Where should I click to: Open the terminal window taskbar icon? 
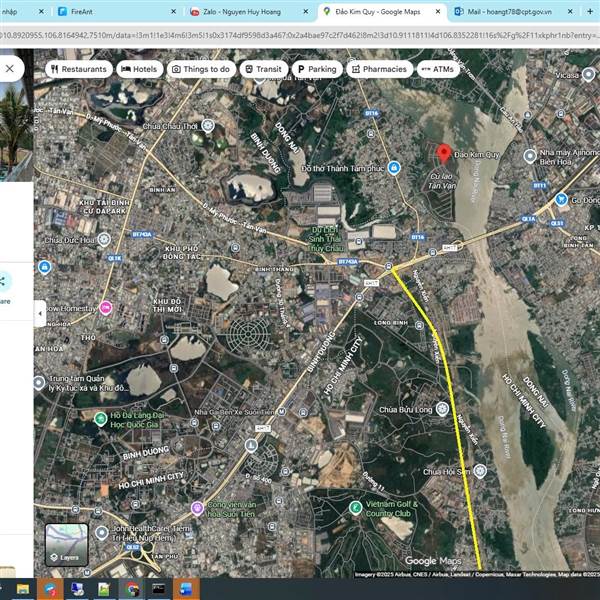158,589
